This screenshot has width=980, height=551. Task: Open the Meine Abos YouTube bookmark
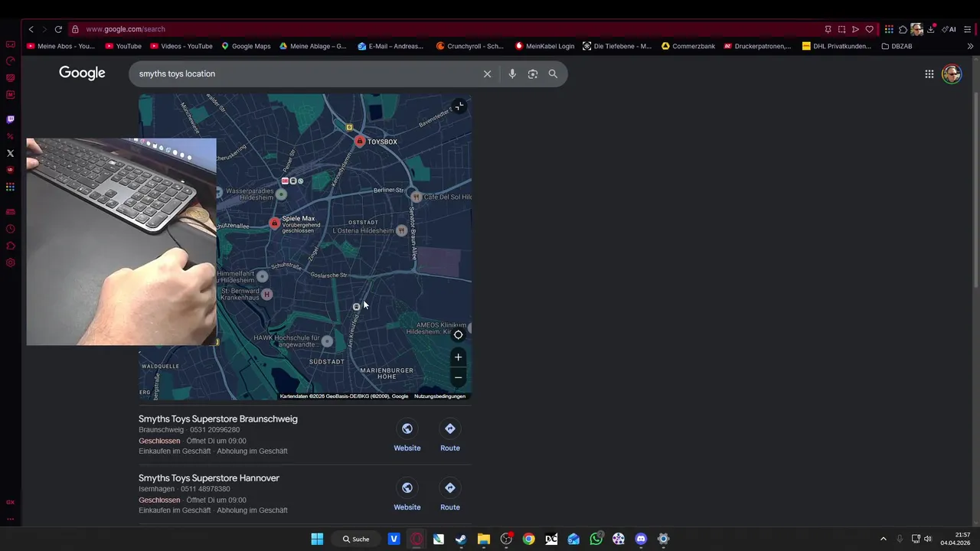click(x=60, y=46)
